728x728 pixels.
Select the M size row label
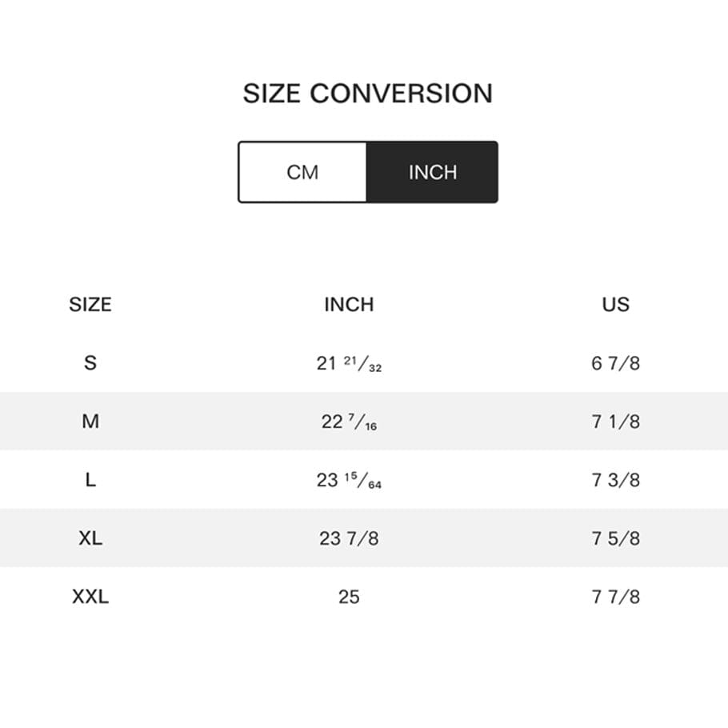point(90,422)
